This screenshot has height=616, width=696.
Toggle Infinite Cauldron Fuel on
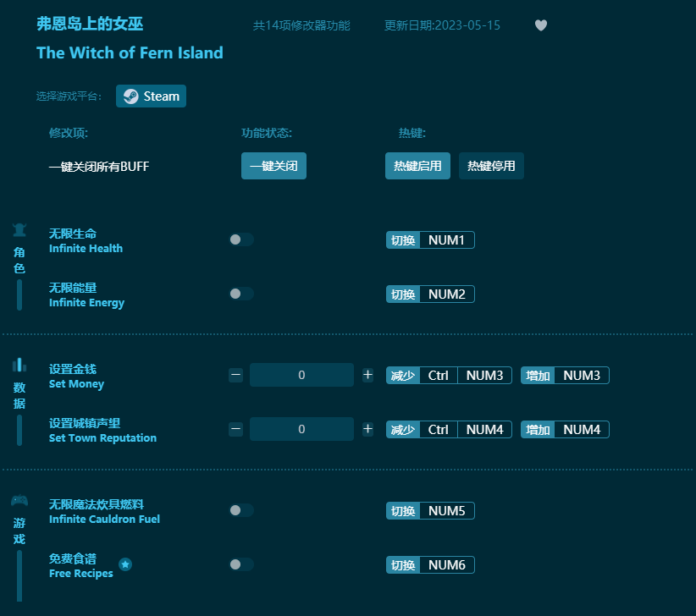point(241,510)
